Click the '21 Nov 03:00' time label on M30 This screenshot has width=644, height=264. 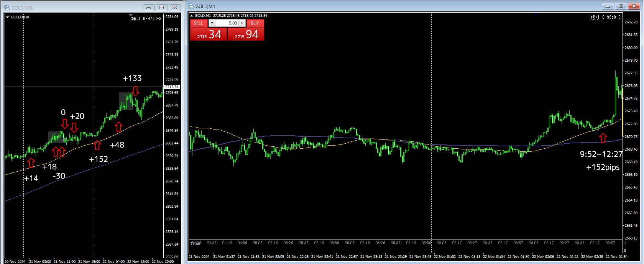coord(40,262)
